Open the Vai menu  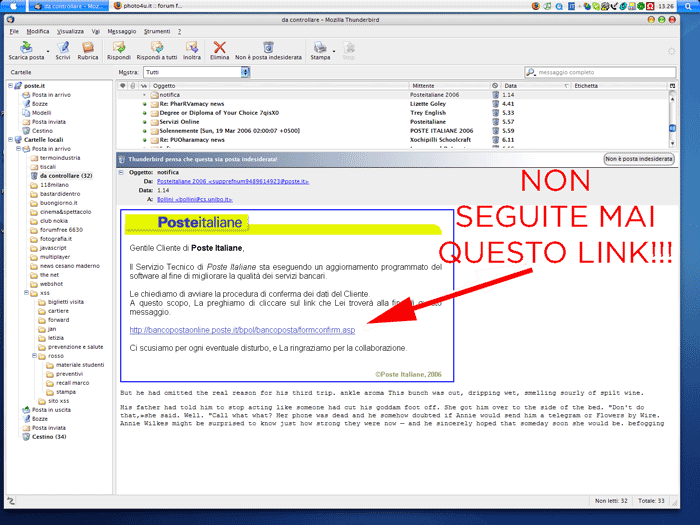click(96, 31)
